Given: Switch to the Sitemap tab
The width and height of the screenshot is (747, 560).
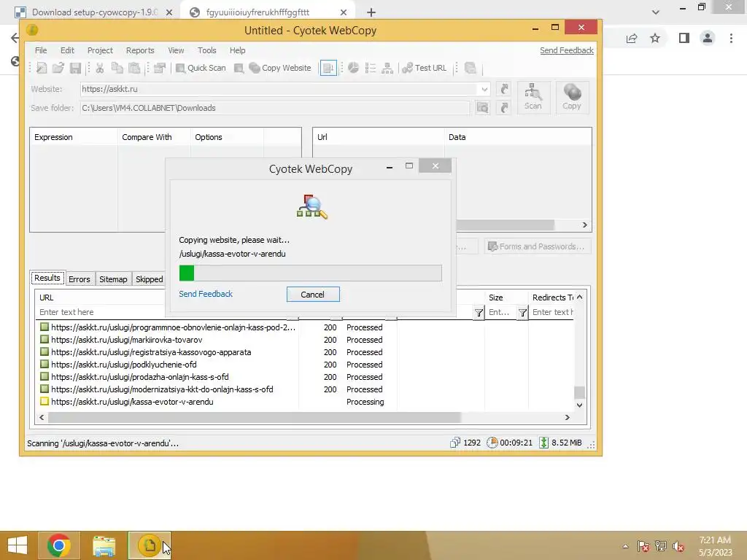Looking at the screenshot, I should coord(113,279).
